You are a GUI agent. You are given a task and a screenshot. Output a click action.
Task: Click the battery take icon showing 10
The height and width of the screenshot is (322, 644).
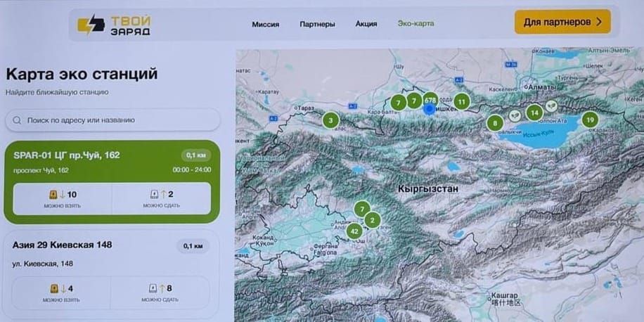coord(53,195)
